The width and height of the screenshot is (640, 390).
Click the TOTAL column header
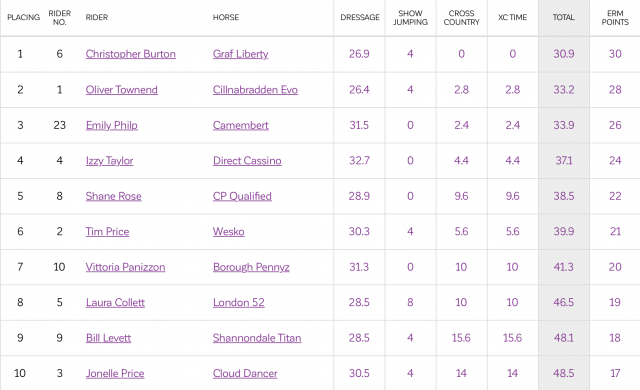tap(564, 17)
